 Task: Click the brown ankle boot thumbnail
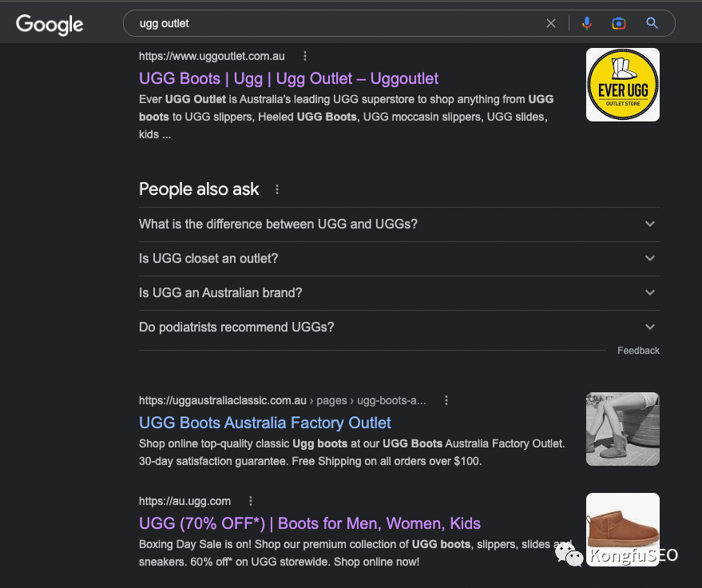(623, 530)
